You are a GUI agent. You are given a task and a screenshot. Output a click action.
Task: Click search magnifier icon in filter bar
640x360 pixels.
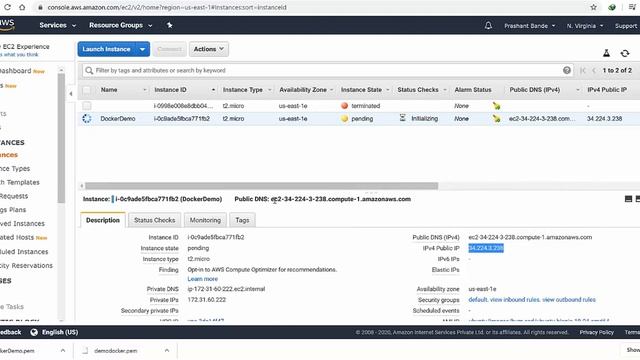point(89,71)
